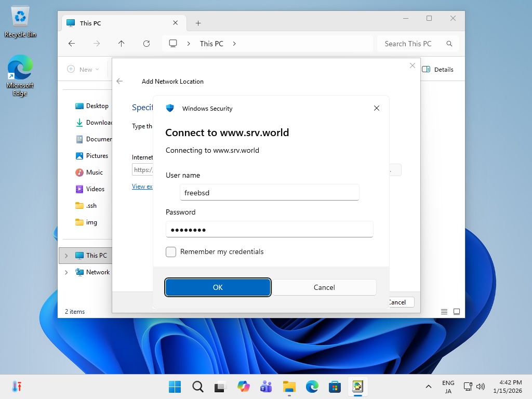Open Task View from the taskbar
The width and height of the screenshot is (532, 399).
220,387
